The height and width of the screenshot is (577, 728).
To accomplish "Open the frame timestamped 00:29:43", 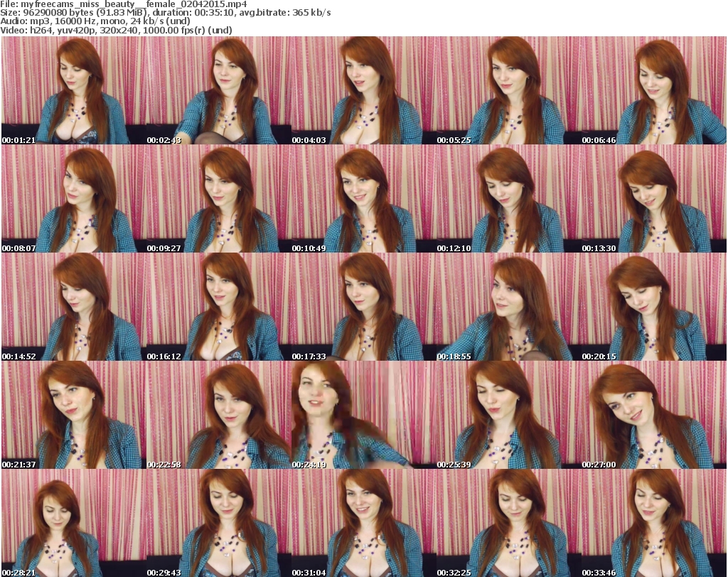I will (219, 523).
